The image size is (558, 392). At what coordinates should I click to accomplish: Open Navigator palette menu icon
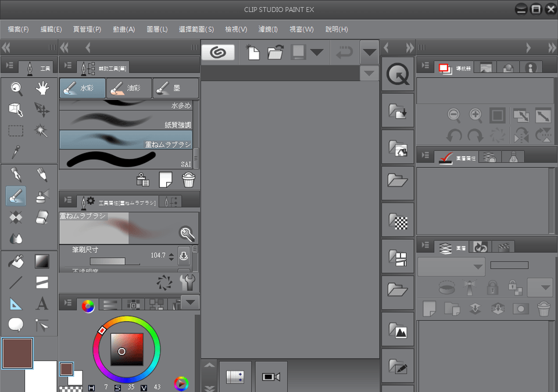click(425, 66)
